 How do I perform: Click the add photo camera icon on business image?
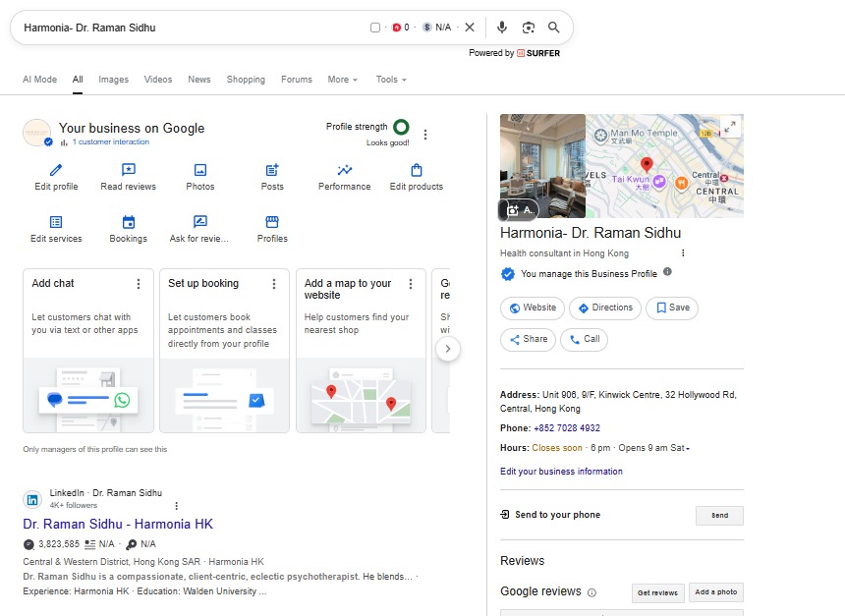click(x=513, y=210)
